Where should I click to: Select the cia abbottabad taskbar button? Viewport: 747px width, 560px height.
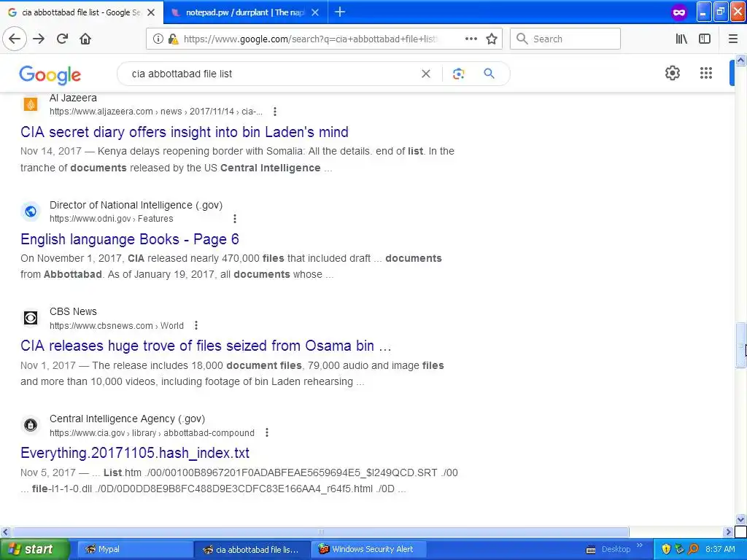tap(252, 549)
